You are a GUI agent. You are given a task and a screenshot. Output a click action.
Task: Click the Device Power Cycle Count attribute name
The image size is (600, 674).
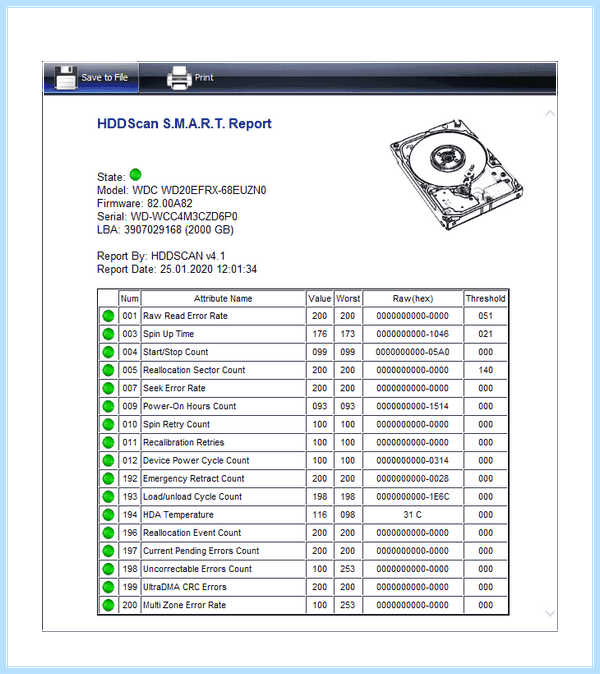(196, 460)
